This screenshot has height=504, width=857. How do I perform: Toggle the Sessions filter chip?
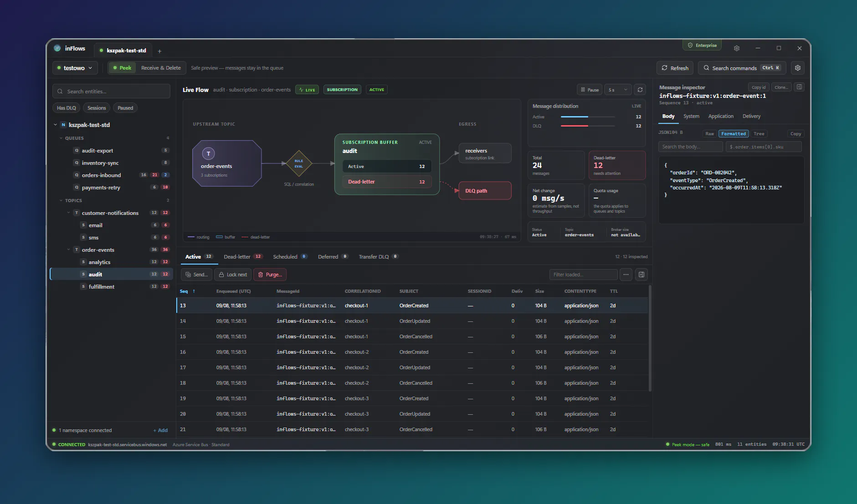coord(97,108)
